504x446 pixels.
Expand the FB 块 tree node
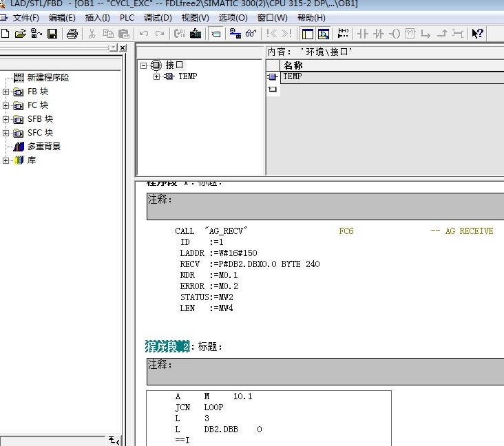click(6, 92)
